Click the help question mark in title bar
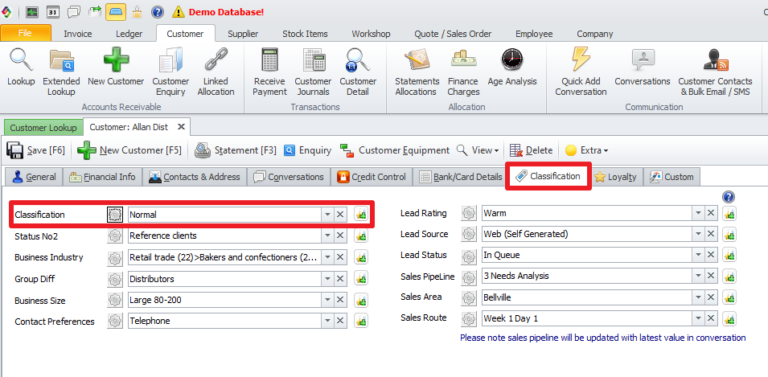768x377 pixels. (x=157, y=11)
